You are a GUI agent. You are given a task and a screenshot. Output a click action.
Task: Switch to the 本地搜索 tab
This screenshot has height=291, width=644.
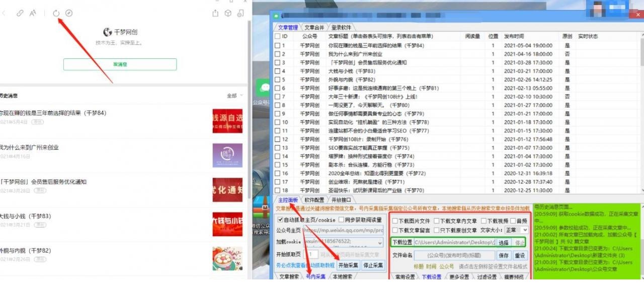[x=342, y=277]
